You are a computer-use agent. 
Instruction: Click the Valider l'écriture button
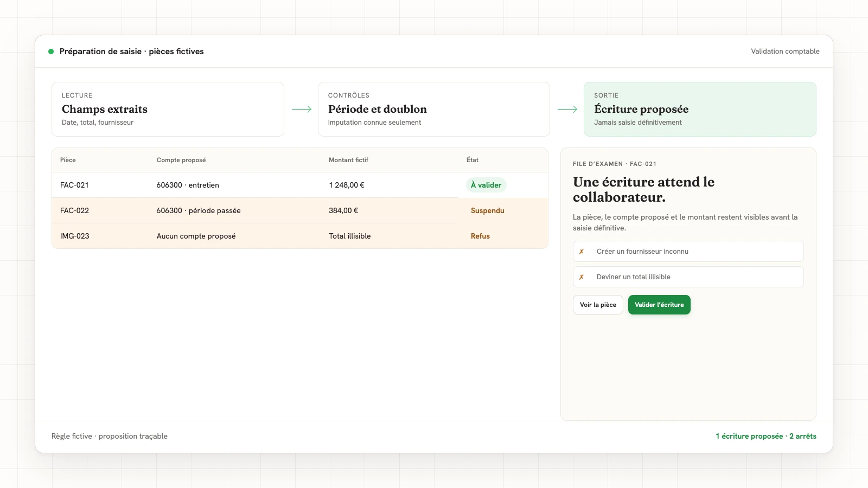(659, 305)
